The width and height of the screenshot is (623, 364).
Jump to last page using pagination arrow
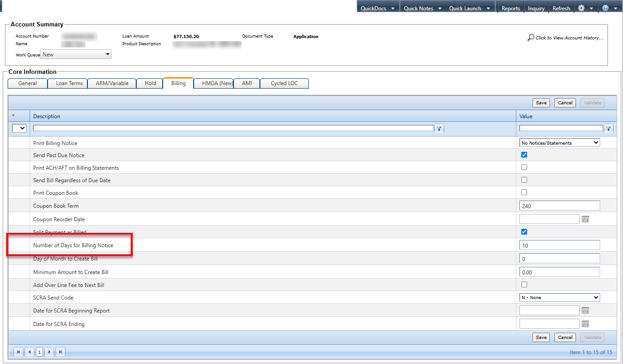pyautogui.click(x=61, y=352)
